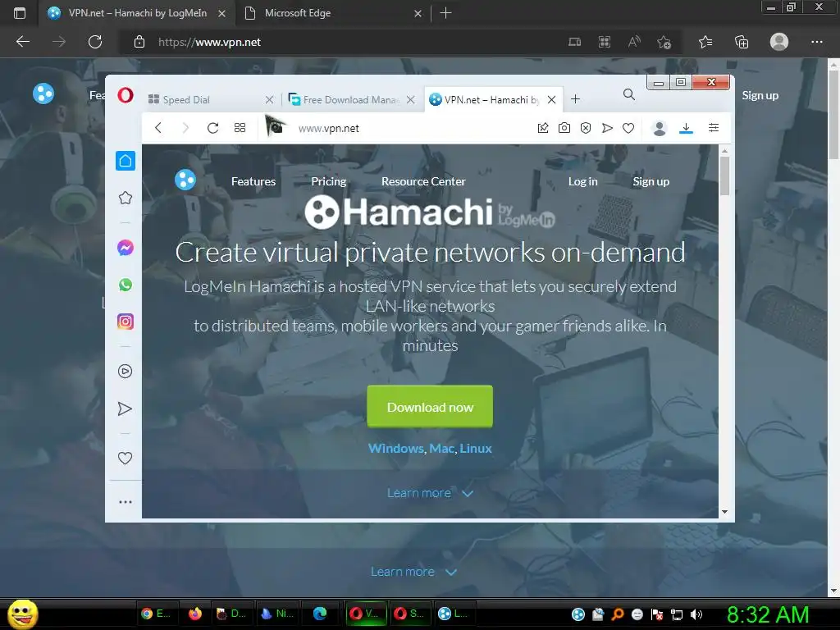Open Opera sidebar three-dot setup
The image size is (840, 630).
[x=126, y=502]
